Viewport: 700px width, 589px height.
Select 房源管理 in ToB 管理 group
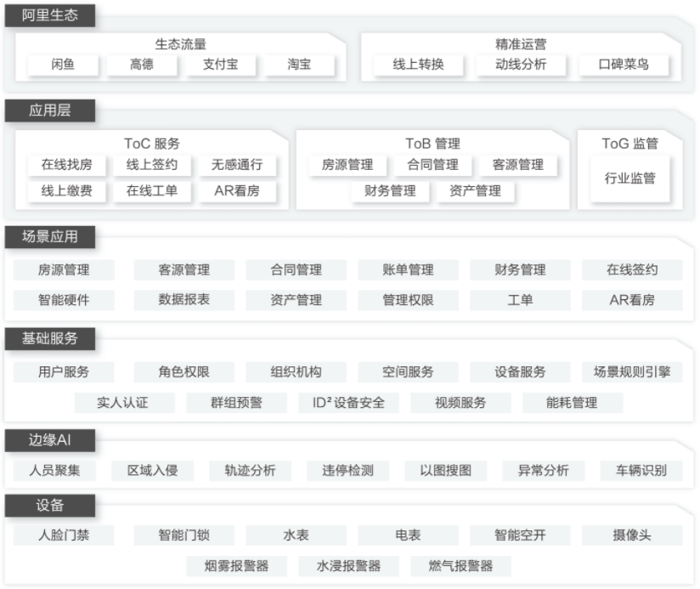click(x=347, y=165)
